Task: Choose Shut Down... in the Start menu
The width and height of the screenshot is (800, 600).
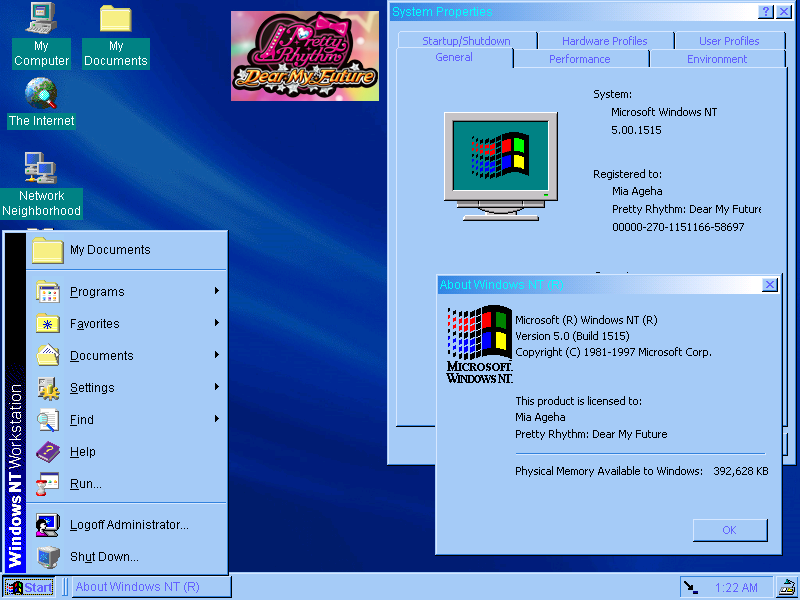Action: (x=127, y=557)
